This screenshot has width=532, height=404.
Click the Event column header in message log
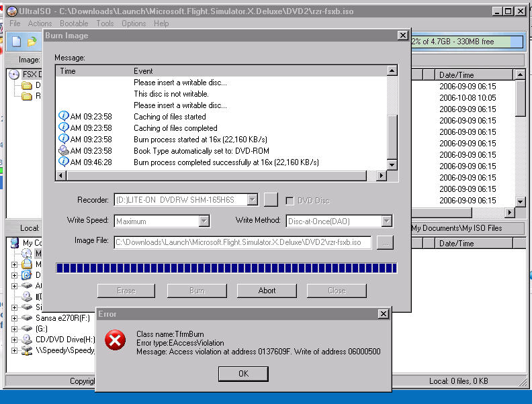(x=143, y=71)
